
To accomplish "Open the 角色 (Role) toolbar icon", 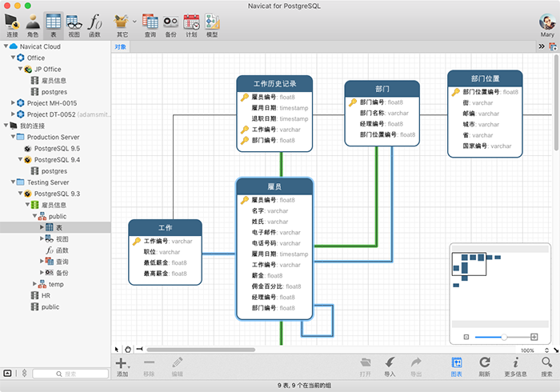I will pyautogui.click(x=33, y=25).
